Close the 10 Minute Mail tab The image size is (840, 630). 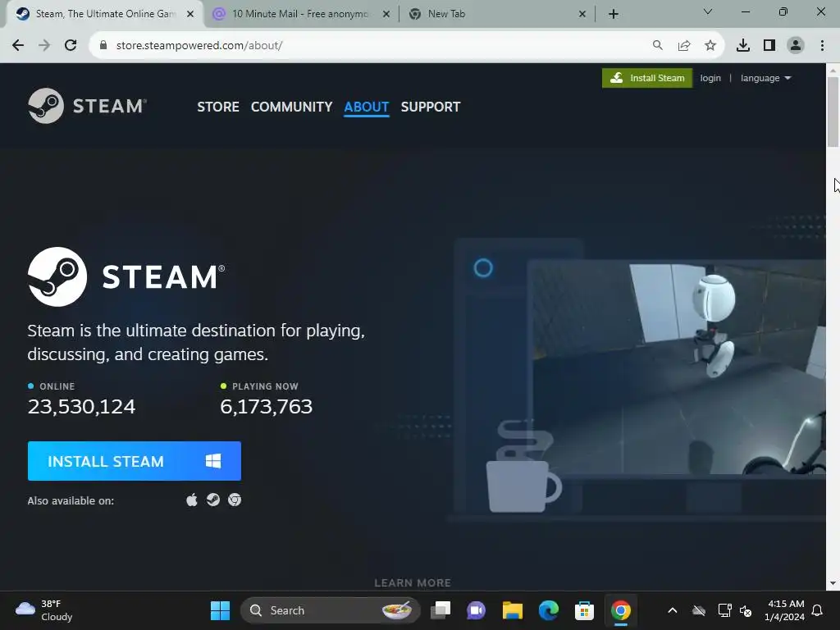(386, 14)
